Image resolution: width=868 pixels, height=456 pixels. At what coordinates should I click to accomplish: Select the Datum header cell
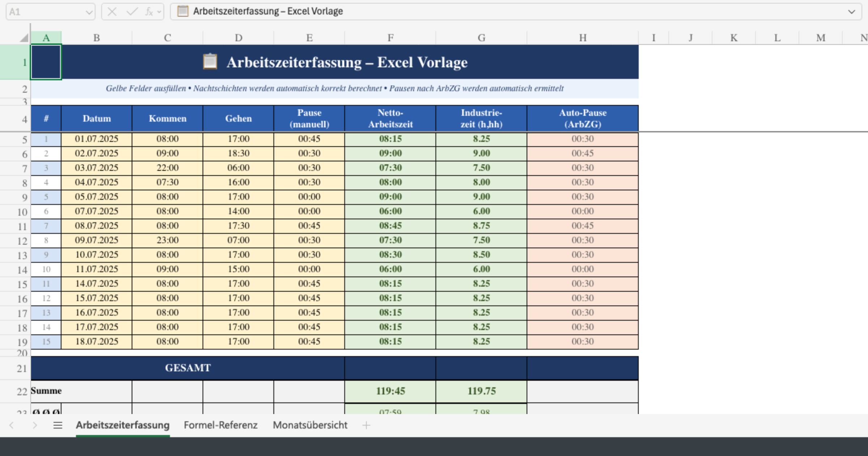(97, 118)
